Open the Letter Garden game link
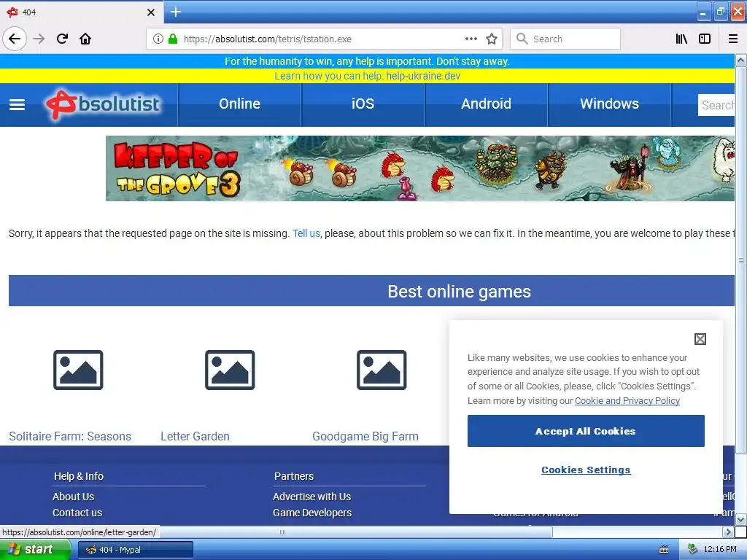 coord(195,436)
